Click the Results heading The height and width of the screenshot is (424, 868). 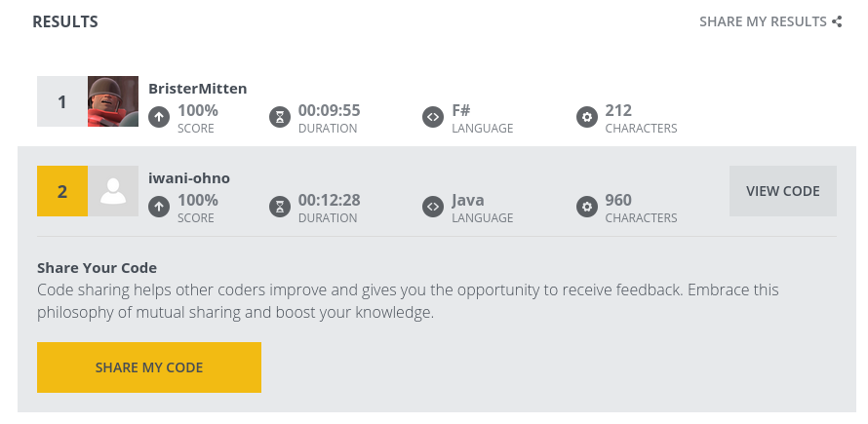pos(65,21)
